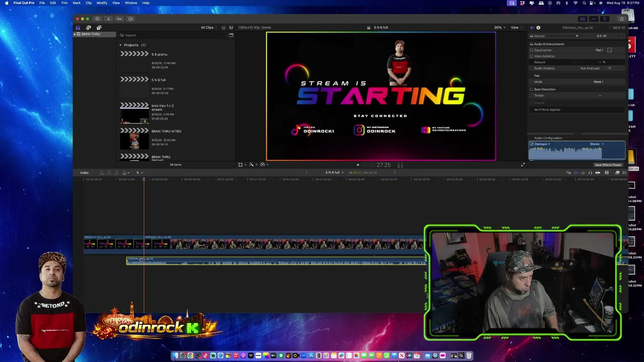Collapse the Projects section triangle
This screenshot has height=362, width=644.
120,45
